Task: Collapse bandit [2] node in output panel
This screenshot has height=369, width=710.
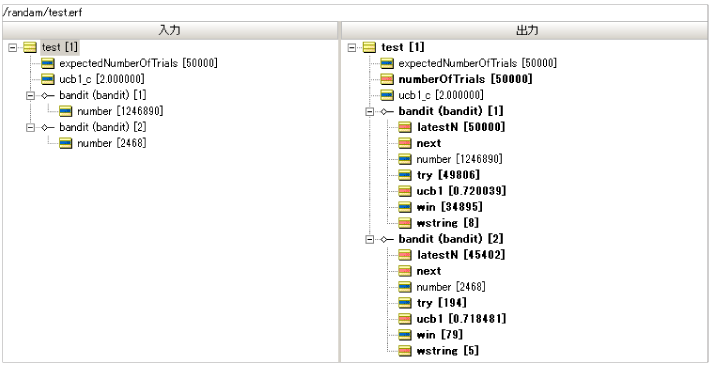Action: (x=369, y=239)
